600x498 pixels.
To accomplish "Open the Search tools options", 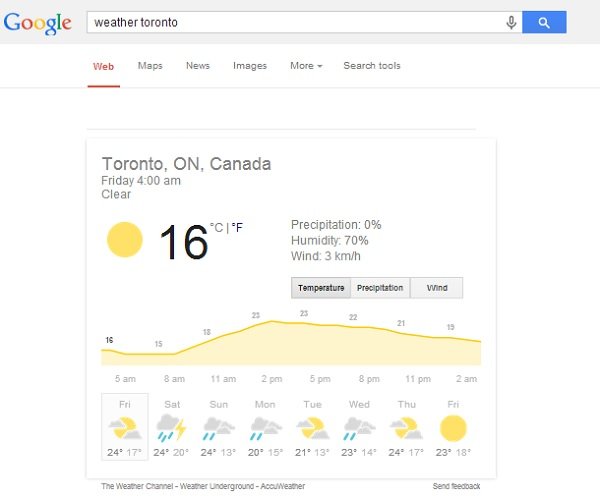I will click(x=372, y=66).
